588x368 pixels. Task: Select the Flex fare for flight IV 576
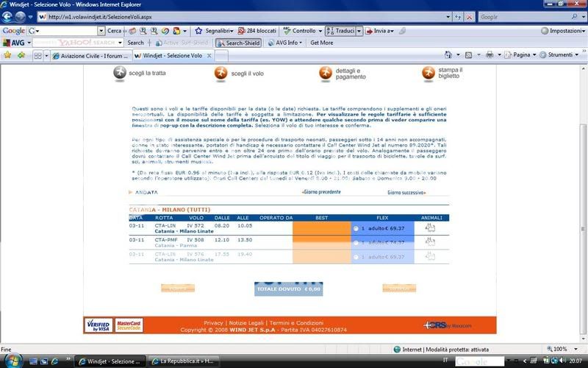tap(356, 256)
